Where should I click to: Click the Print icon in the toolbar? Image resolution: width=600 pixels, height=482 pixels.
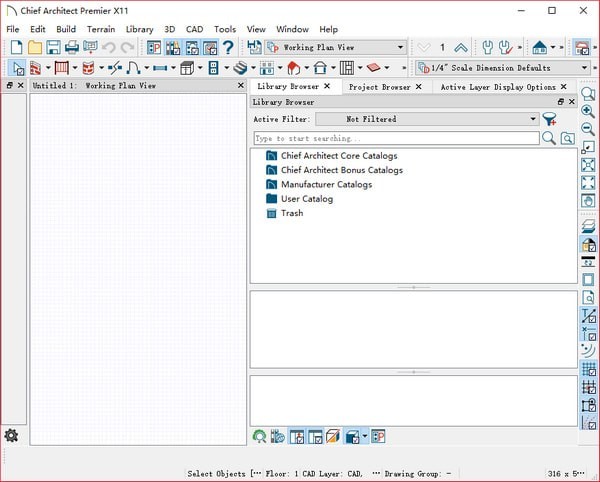[x=72, y=47]
